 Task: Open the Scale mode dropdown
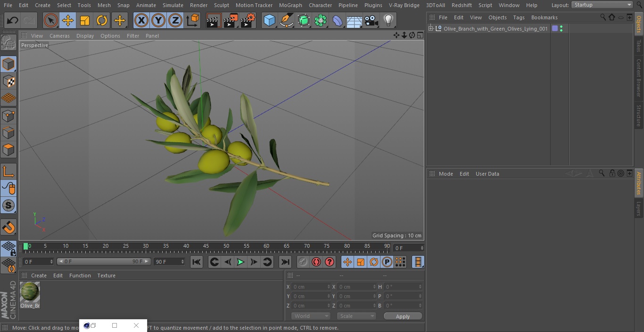[x=356, y=316]
